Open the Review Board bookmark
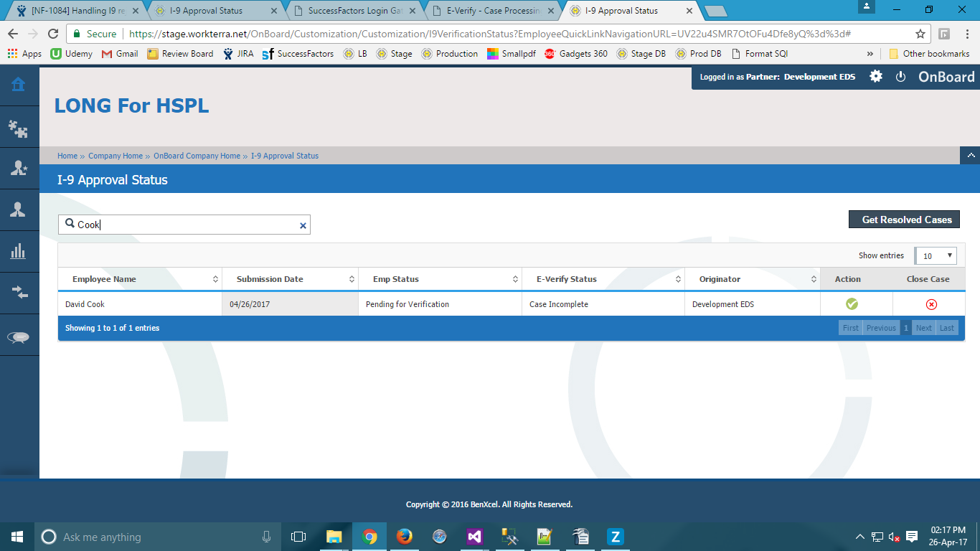Screen dimensions: 980x551 [180, 54]
